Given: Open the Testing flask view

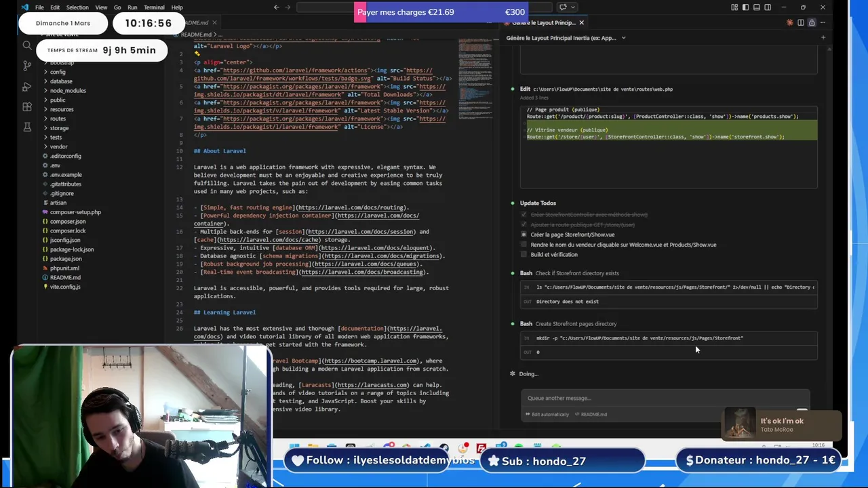Looking at the screenshot, I should pyautogui.click(x=27, y=127).
